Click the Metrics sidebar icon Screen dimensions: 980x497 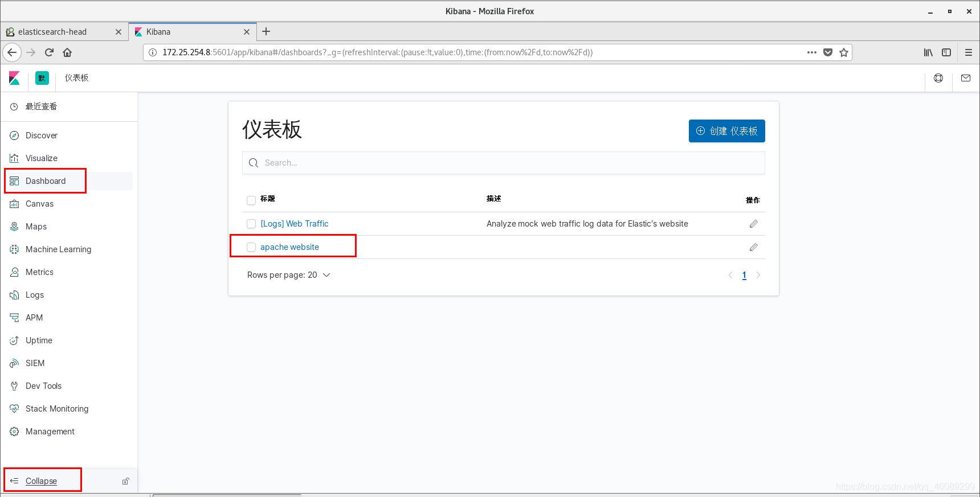[14, 272]
